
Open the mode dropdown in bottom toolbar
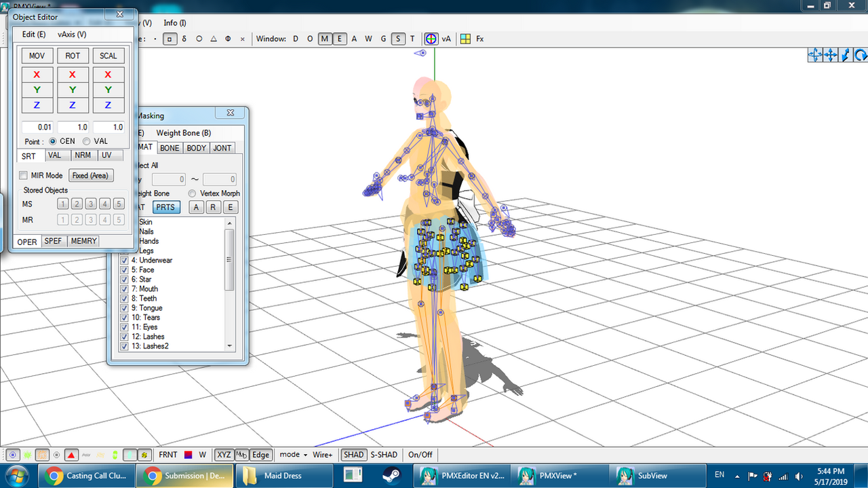[294, 455]
